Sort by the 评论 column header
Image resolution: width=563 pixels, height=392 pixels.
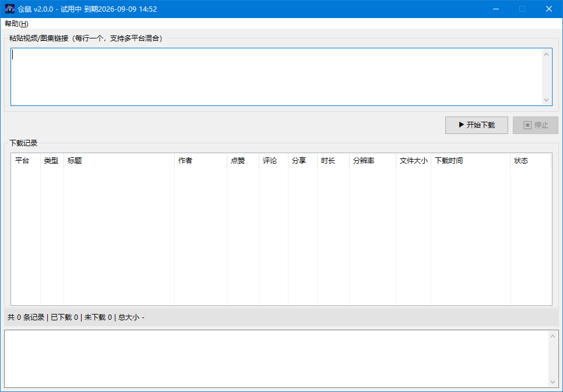coord(273,161)
